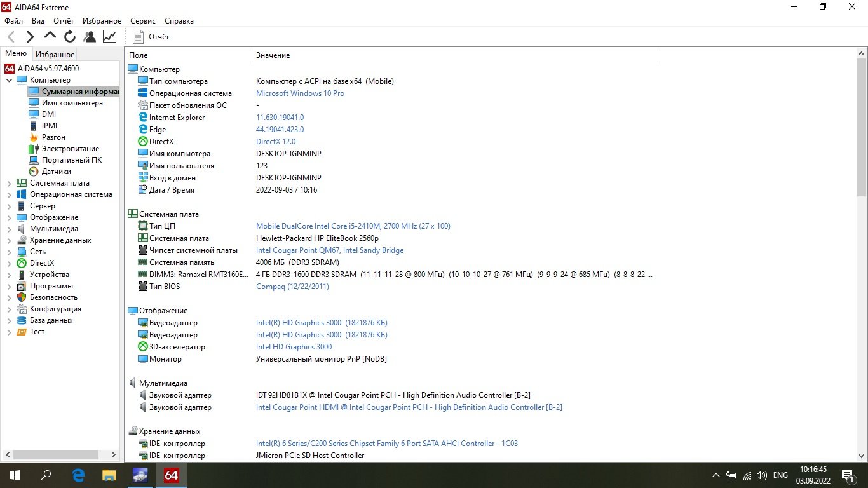Refresh the page with the circular arrow icon

70,37
